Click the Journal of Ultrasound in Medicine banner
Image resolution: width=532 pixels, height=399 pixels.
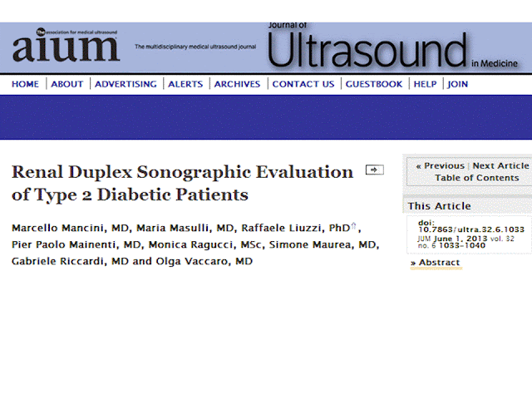tap(392, 47)
